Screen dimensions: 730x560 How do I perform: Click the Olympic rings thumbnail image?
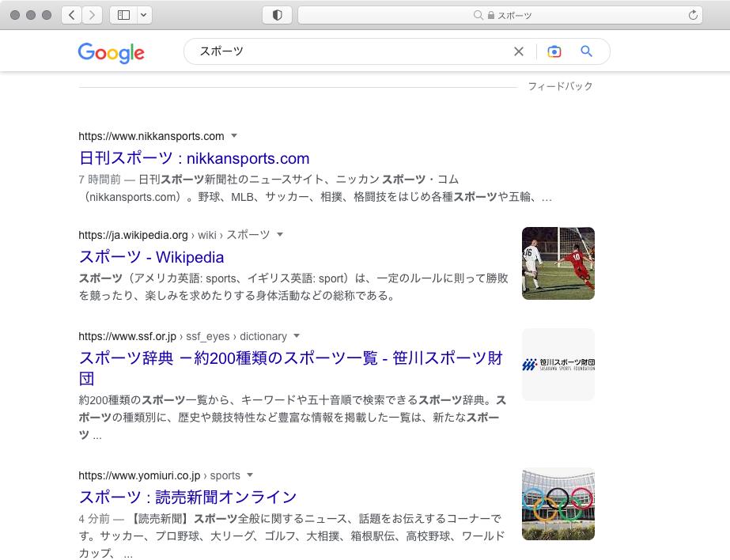pyautogui.click(x=558, y=504)
